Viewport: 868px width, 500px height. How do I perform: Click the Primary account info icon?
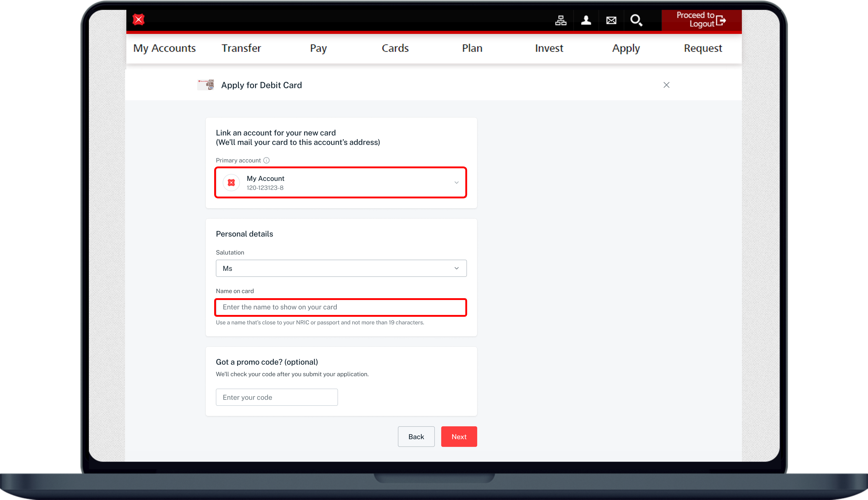click(267, 160)
